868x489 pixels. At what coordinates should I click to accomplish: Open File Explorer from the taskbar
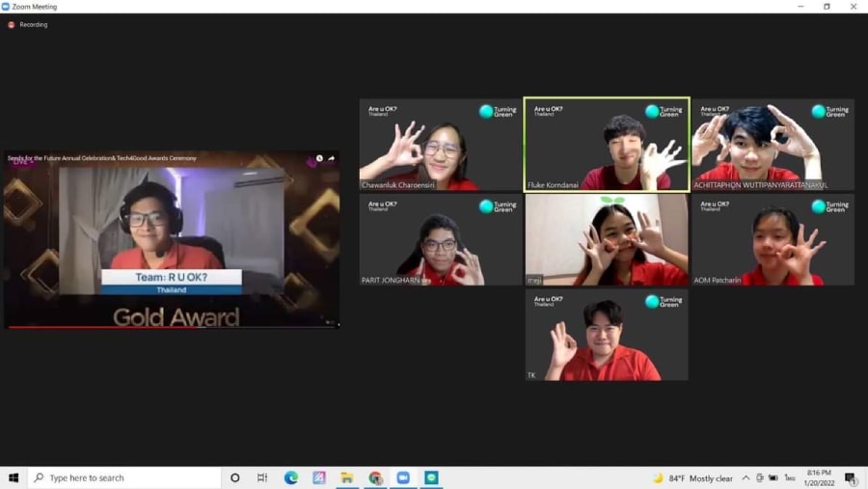pyautogui.click(x=346, y=477)
